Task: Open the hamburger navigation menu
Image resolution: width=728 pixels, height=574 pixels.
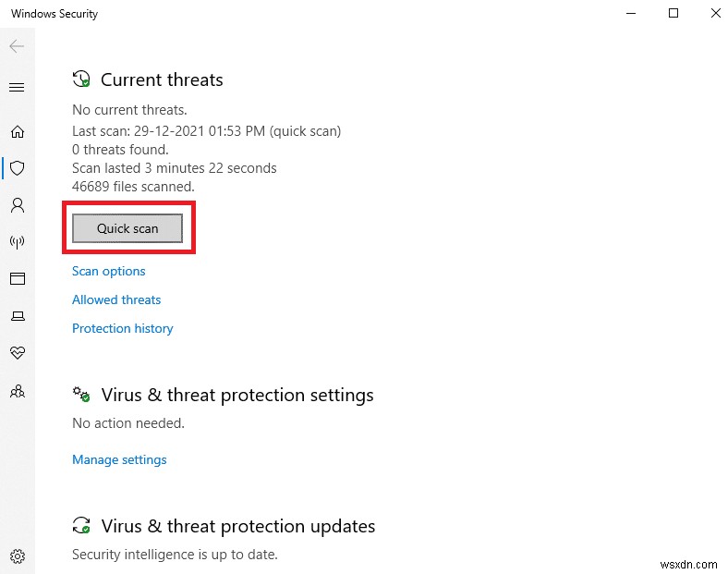Action: coord(17,88)
